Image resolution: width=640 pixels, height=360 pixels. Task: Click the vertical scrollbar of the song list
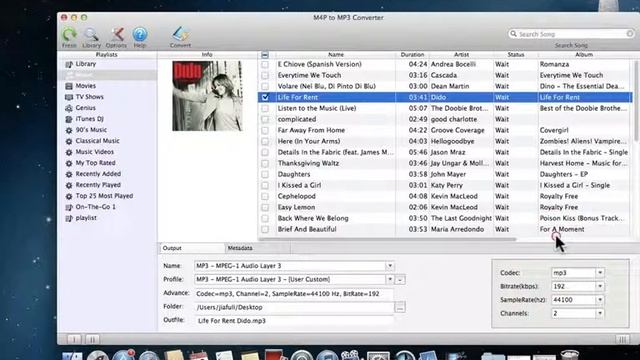click(x=636, y=102)
